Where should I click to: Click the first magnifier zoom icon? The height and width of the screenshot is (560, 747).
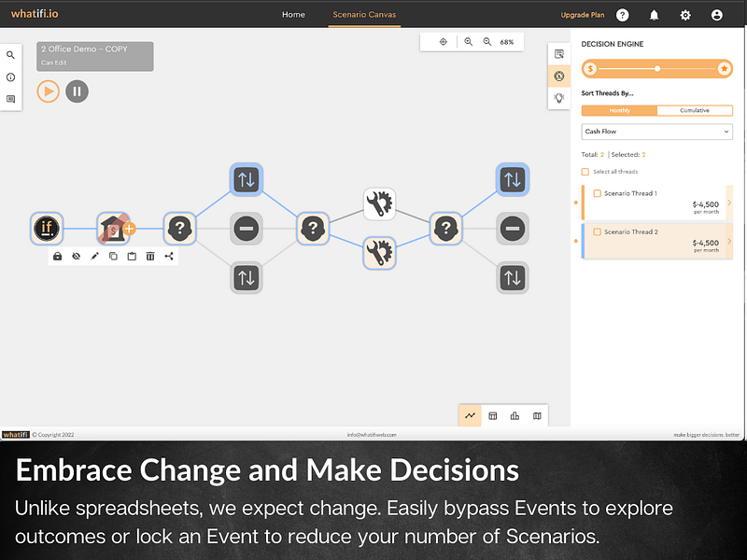click(469, 42)
